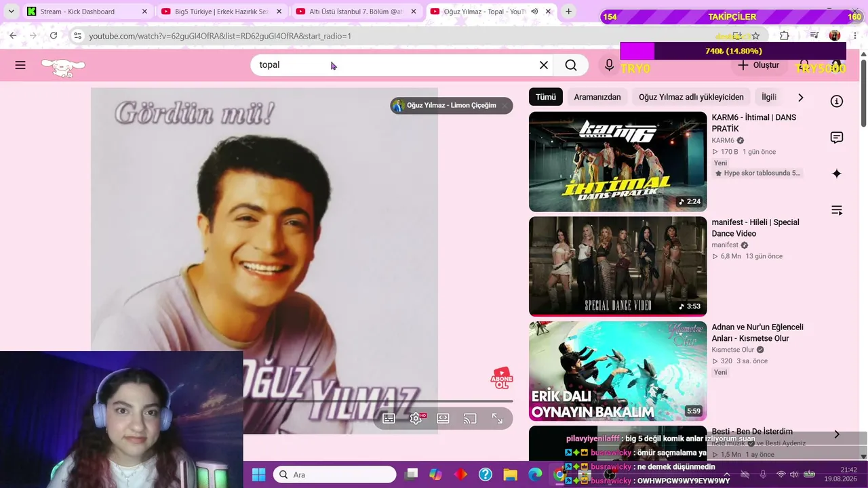Run search with the magnifier button
The width and height of the screenshot is (868, 488).
pyautogui.click(x=571, y=65)
